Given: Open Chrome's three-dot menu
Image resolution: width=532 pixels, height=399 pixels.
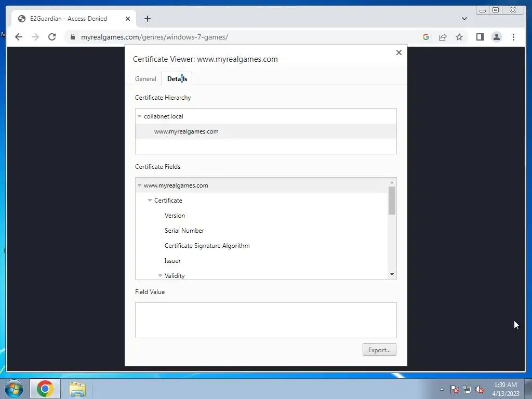Looking at the screenshot, I should [x=514, y=37].
